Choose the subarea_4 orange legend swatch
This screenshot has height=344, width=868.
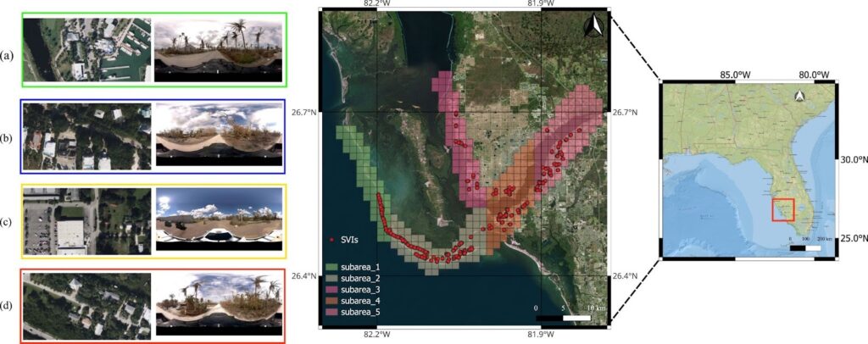(x=334, y=302)
